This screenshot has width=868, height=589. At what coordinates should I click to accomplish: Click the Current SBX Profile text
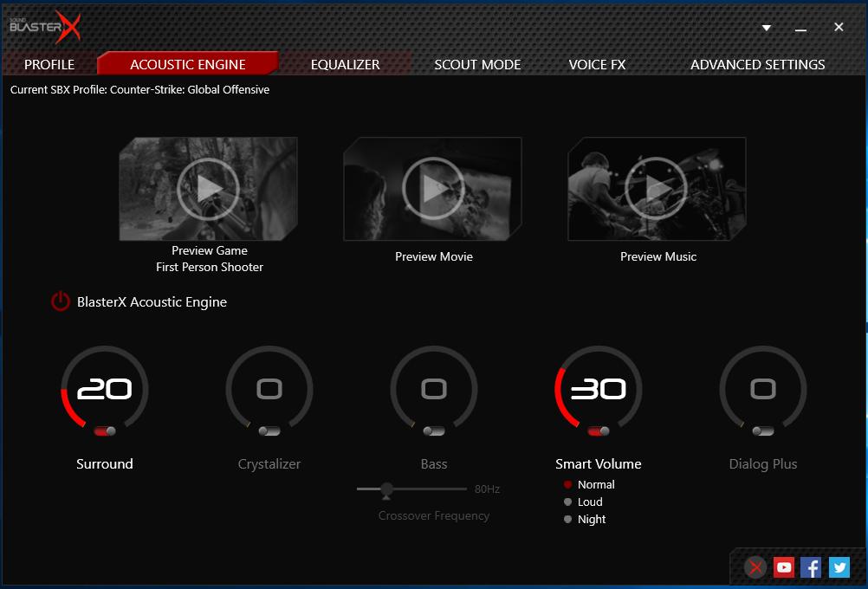140,90
